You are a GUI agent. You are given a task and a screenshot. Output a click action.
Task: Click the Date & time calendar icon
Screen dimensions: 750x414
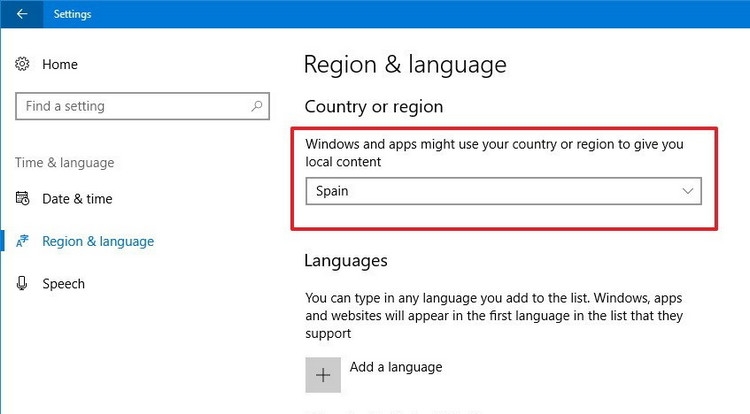23,198
